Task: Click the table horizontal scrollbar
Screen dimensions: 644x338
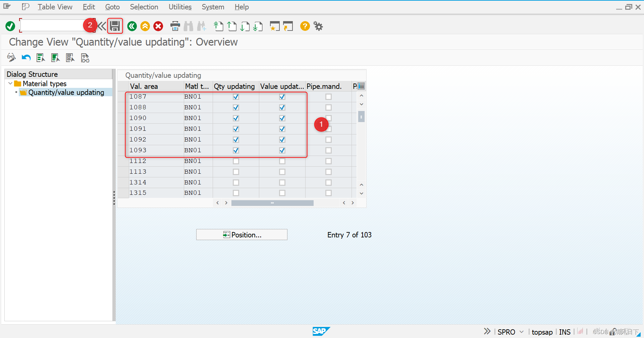Action: (x=272, y=203)
